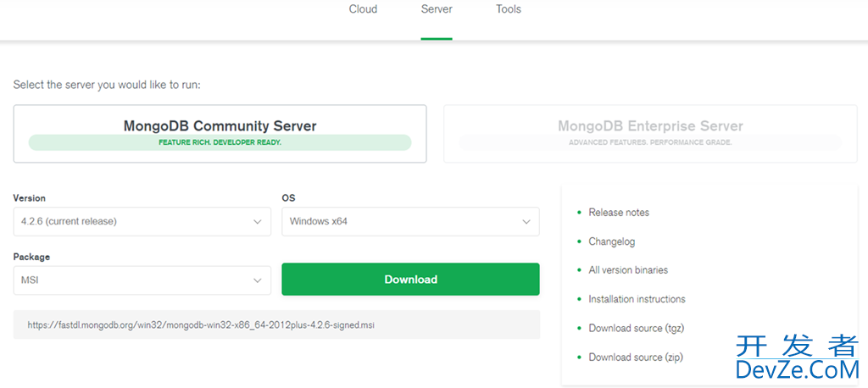View All version binaries link
This screenshot has height=388, width=868.
click(628, 270)
